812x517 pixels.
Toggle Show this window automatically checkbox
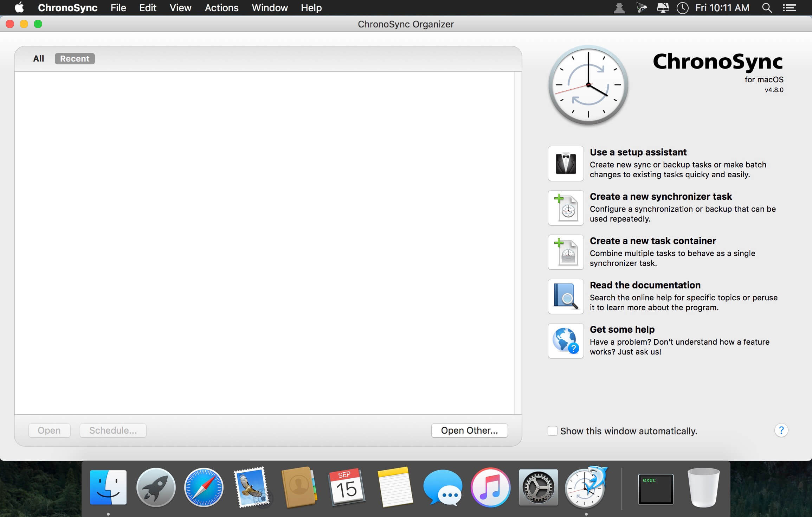[x=551, y=430]
